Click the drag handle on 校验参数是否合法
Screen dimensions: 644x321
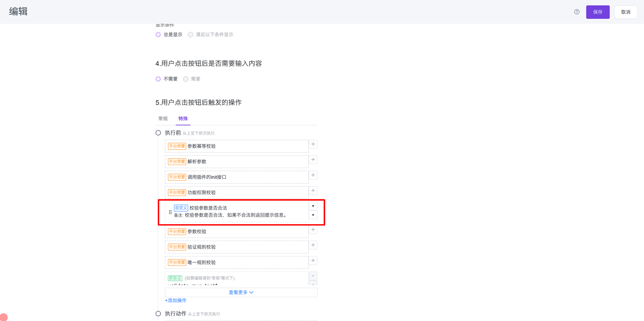coord(170,212)
